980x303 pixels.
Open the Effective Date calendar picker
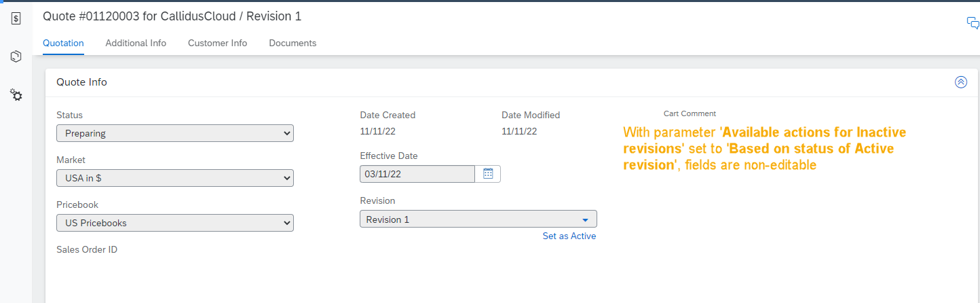[488, 174]
